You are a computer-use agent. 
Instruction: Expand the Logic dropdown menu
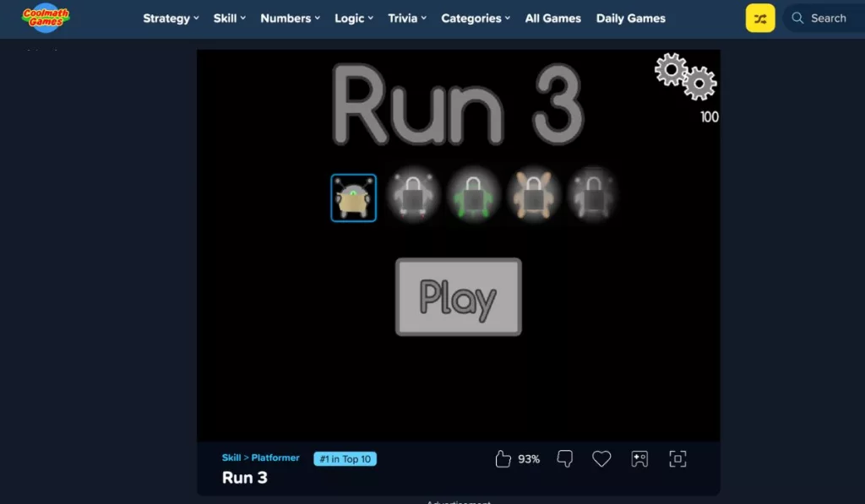pos(354,19)
